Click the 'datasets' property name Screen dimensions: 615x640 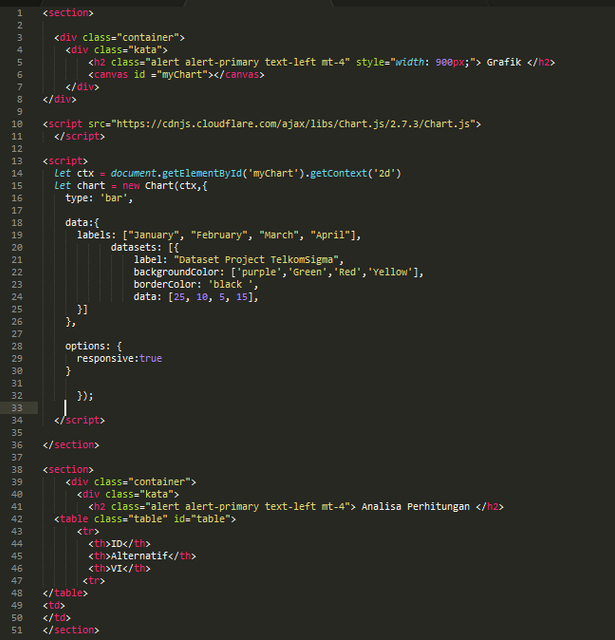click(133, 247)
